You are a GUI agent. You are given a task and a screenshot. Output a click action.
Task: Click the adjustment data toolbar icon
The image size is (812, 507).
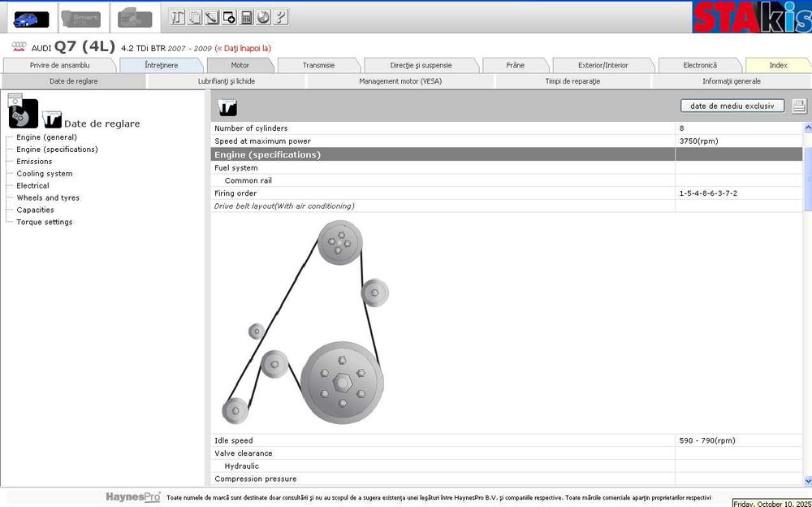click(x=177, y=17)
